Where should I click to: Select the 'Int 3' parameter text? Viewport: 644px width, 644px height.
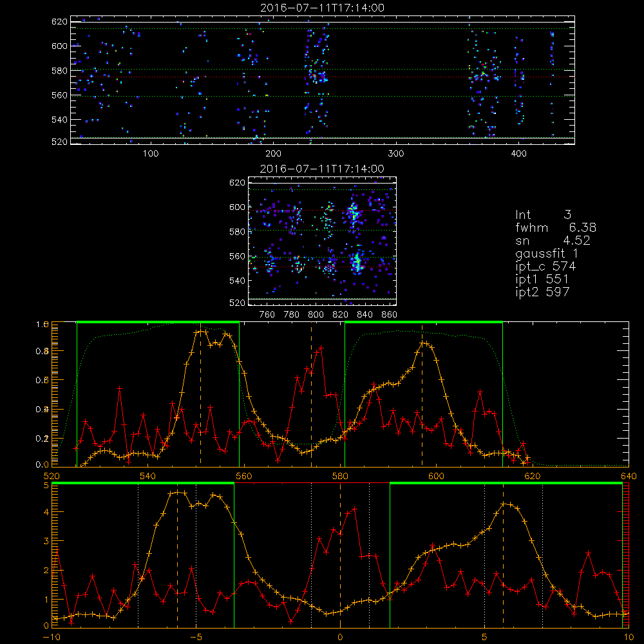click(543, 214)
